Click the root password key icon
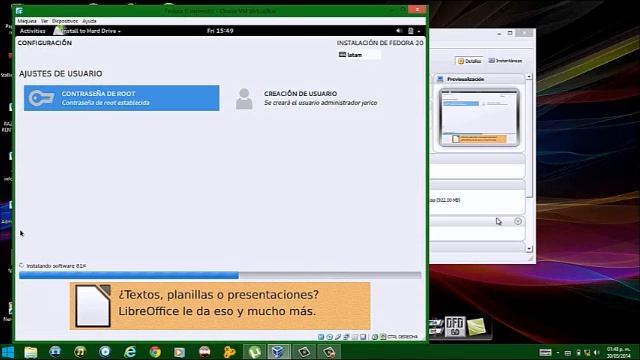Screen dimensions: 640x360 42,98
